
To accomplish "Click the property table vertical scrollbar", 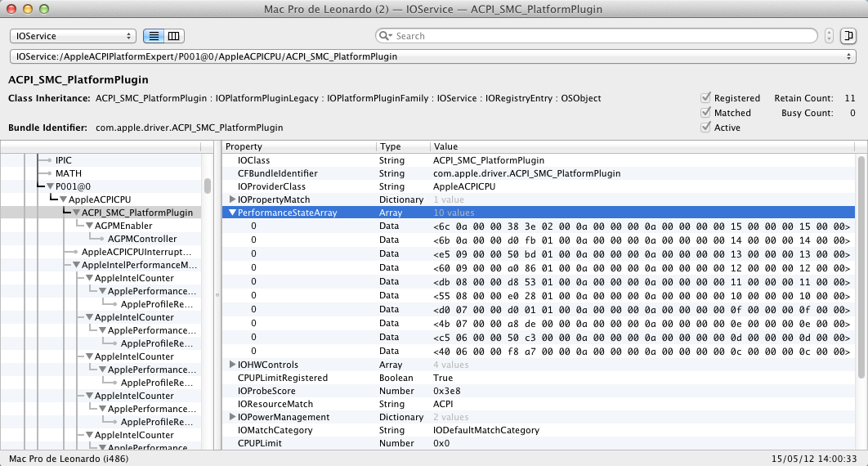I will coord(861,267).
